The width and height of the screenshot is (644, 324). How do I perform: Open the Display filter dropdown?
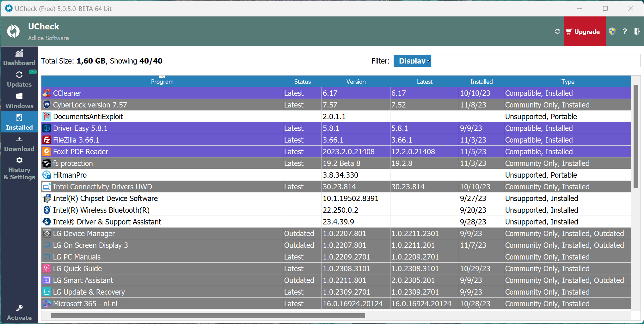[412, 61]
